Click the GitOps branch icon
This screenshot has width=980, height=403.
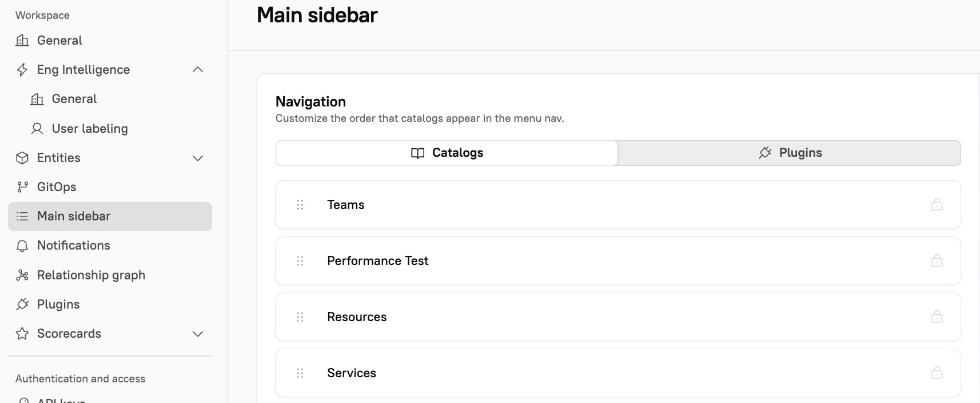(x=22, y=187)
